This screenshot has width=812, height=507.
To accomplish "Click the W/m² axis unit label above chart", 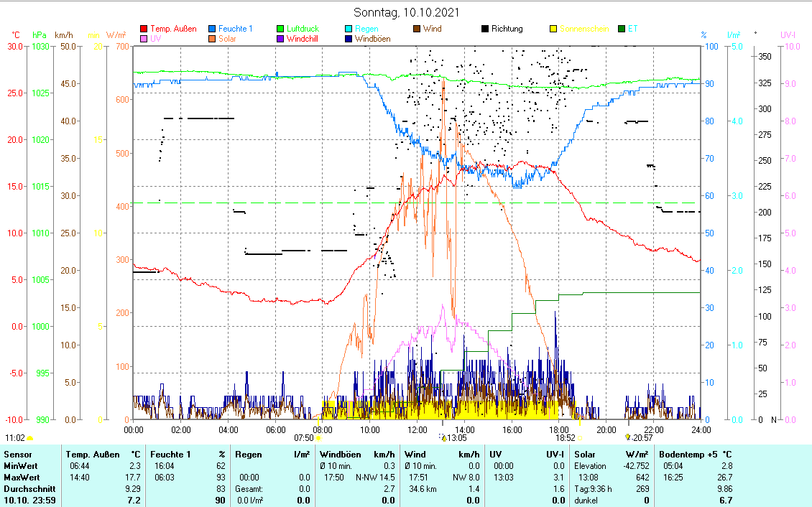I will [x=116, y=35].
